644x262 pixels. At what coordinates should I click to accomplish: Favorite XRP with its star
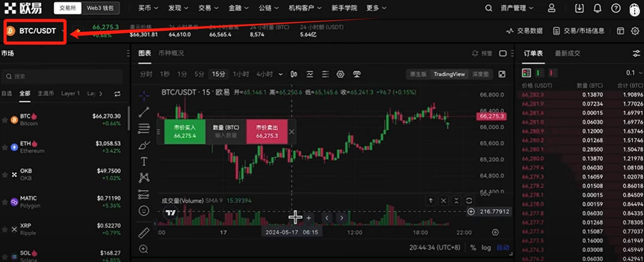point(5,229)
